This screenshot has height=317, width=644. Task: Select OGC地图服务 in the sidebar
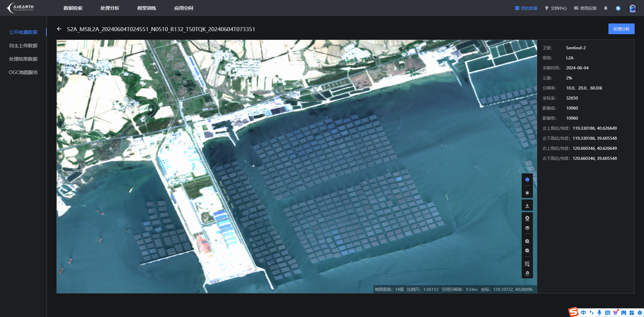point(23,72)
